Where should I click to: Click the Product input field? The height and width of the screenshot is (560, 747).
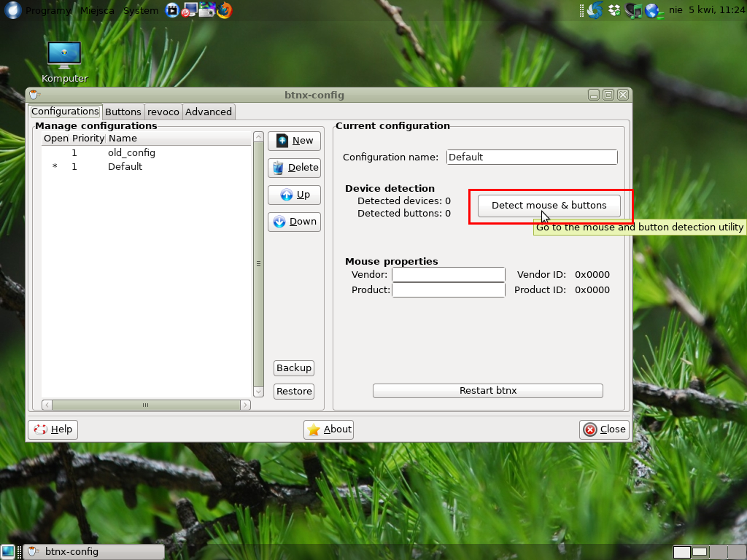(449, 290)
